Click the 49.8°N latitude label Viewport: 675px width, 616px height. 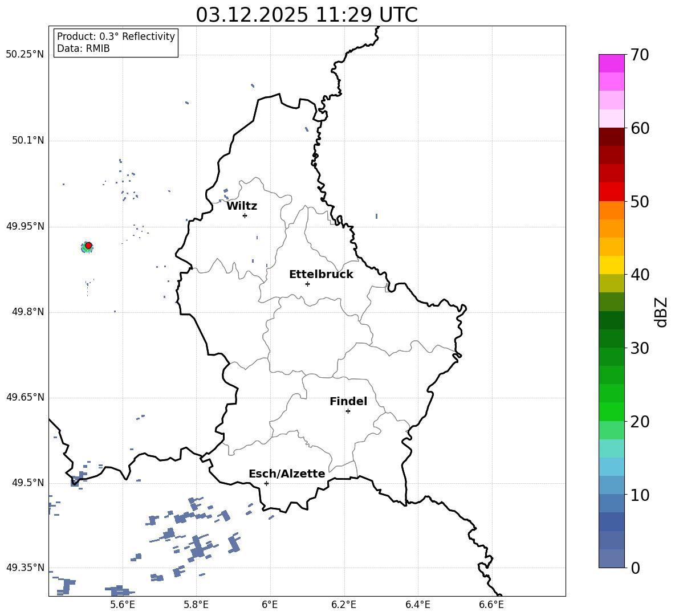(x=28, y=312)
